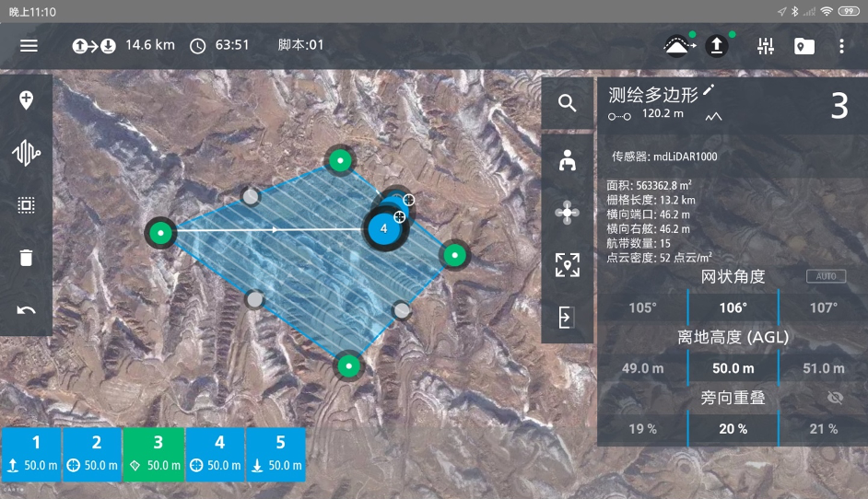Toggle side overlap visibility eye icon
The height and width of the screenshot is (499, 868).
click(835, 398)
